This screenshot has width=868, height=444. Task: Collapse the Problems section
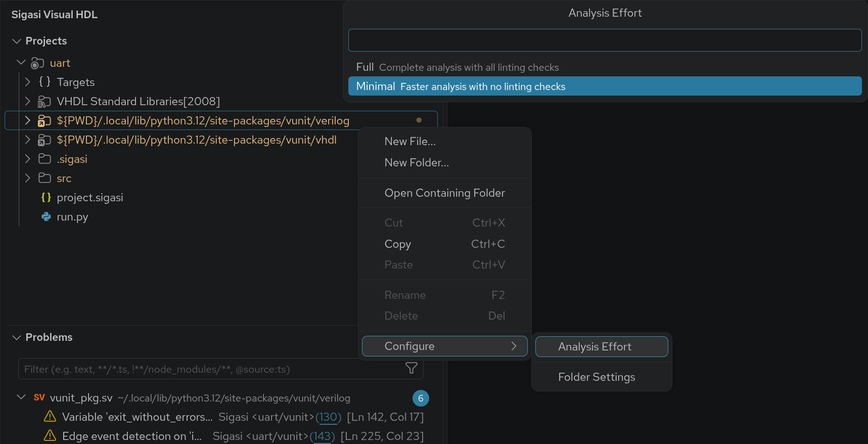(x=17, y=337)
